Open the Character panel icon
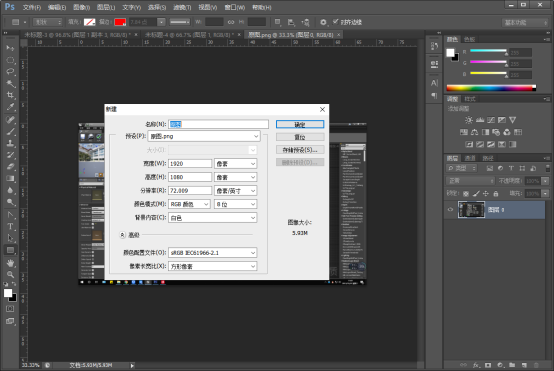Viewport: 554px width, 371px height. (x=434, y=83)
